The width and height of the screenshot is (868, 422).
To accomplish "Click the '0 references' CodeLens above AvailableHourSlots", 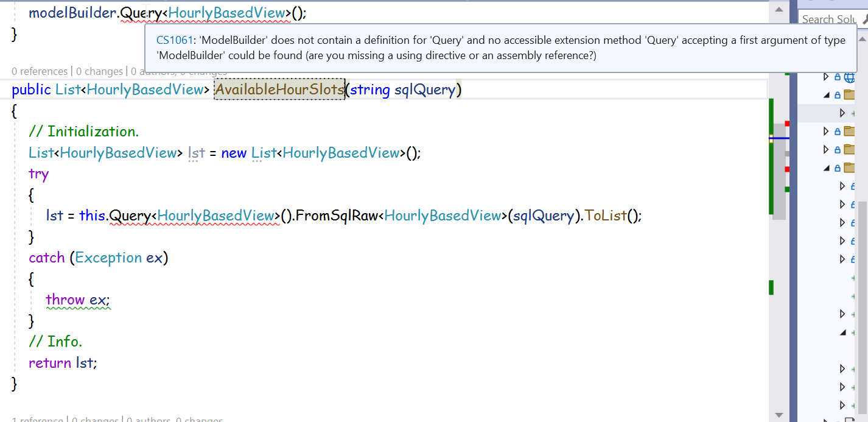I will 40,72.
